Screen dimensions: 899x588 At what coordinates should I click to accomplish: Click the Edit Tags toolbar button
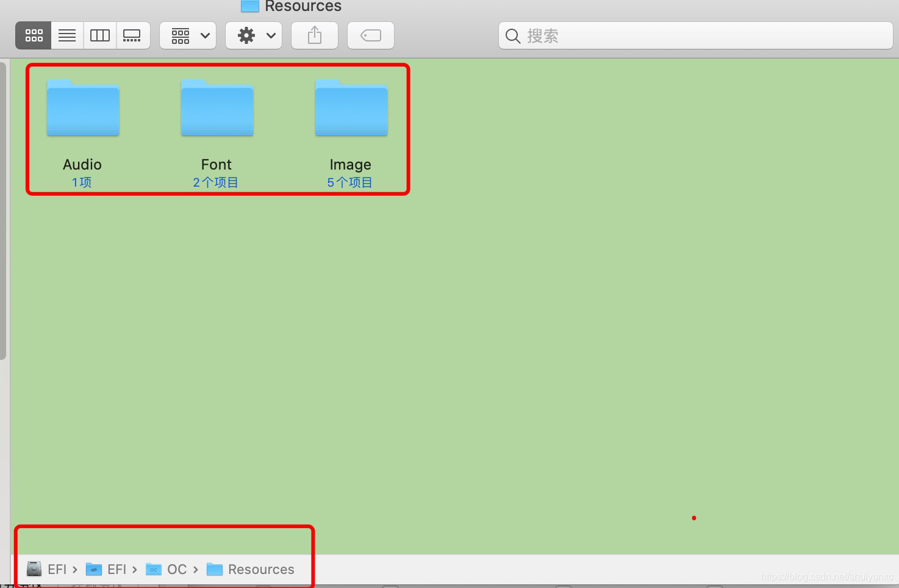371,35
